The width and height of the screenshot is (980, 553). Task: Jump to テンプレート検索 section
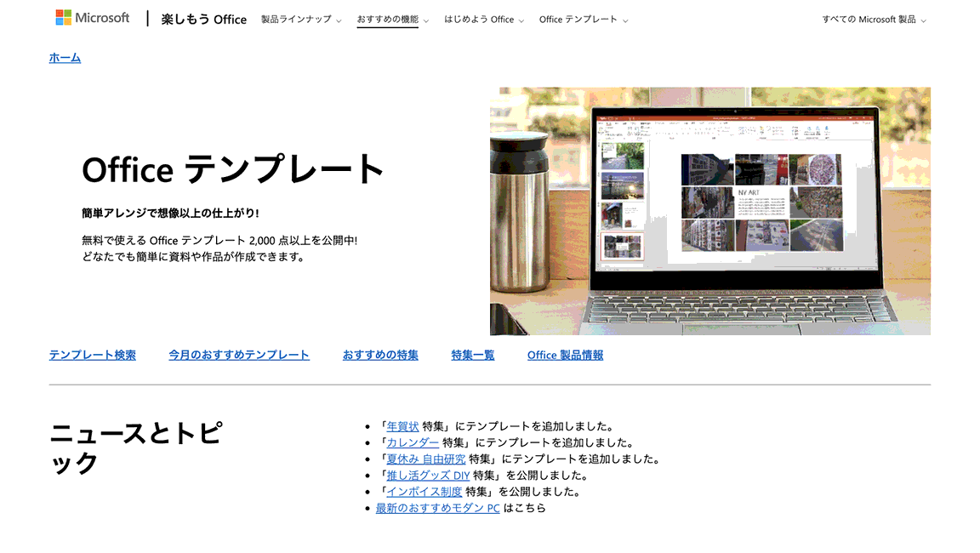(x=93, y=355)
